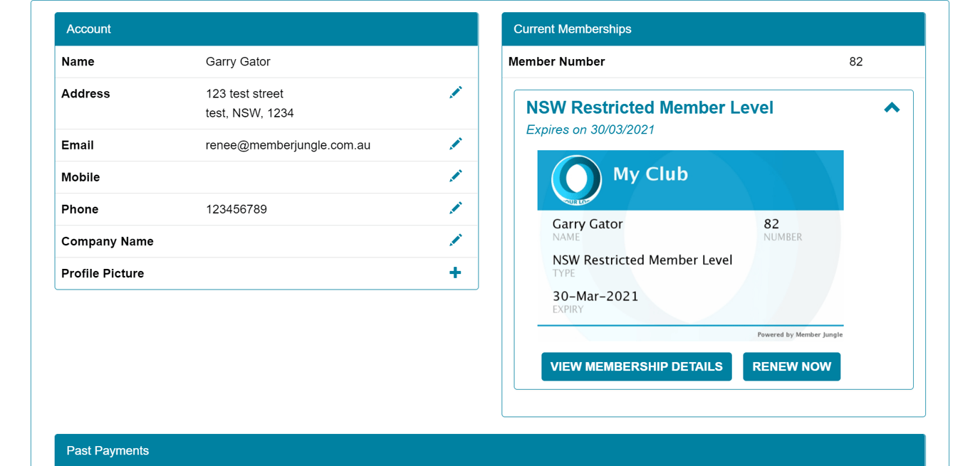Image resolution: width=980 pixels, height=466 pixels.
Task: Click the membership card preview
Action: click(689, 245)
